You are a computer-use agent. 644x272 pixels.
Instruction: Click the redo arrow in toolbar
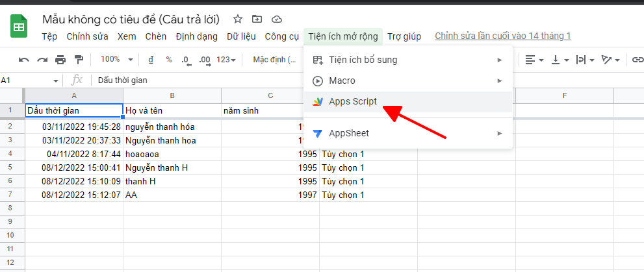tap(42, 60)
